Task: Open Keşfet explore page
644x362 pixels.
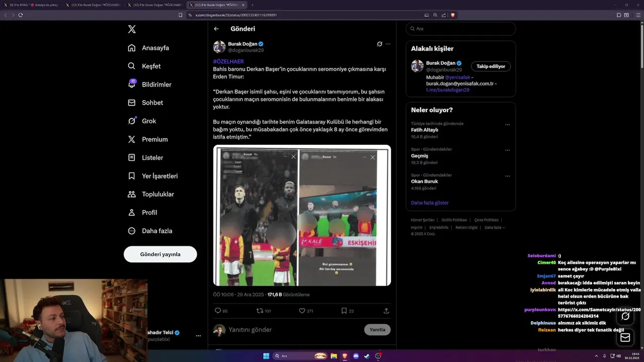Action: (x=144, y=66)
